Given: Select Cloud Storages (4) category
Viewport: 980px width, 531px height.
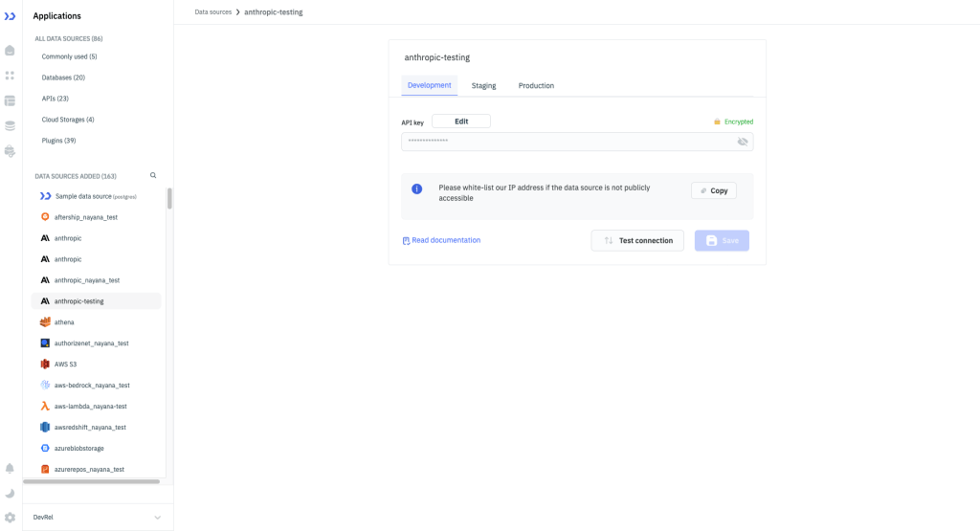Looking at the screenshot, I should [68, 120].
